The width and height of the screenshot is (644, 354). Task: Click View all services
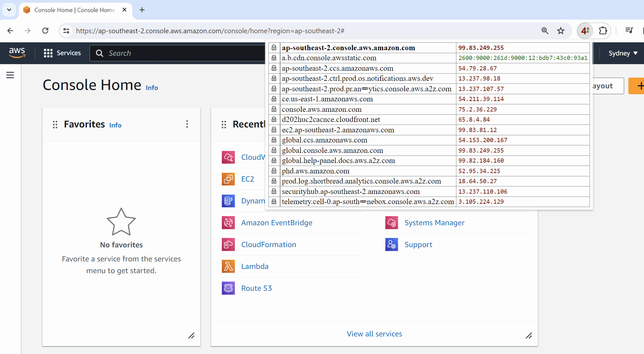(374, 334)
